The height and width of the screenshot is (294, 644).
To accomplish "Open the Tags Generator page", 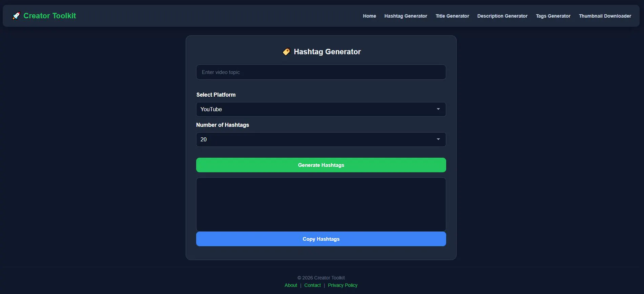I will 553,16.
